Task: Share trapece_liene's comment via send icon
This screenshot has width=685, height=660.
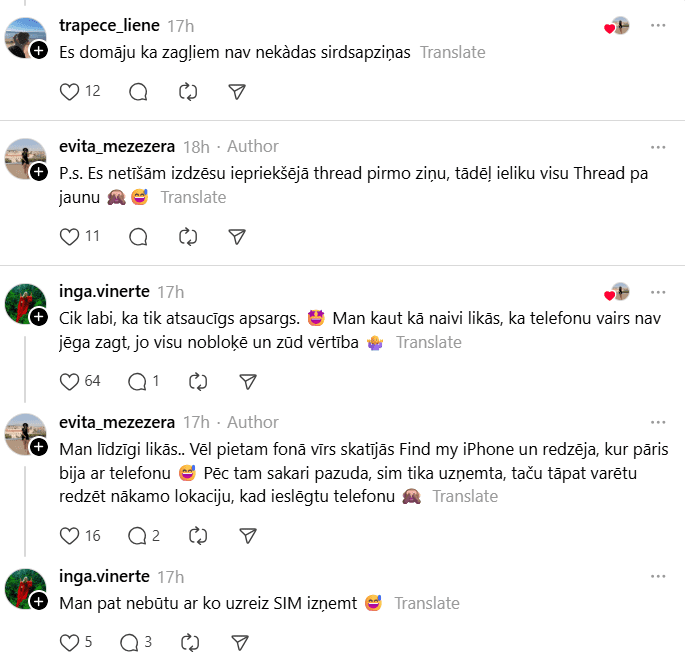Action: [237, 91]
